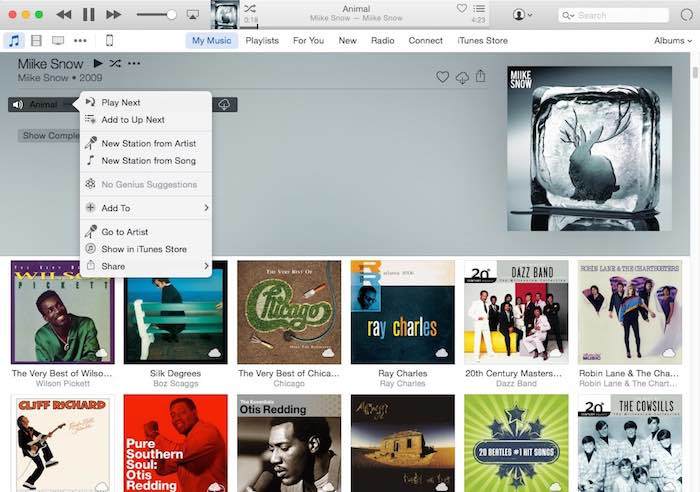Screen dimensions: 700x492
Task: Choose Play Next from the context menu
Action: click(146, 102)
